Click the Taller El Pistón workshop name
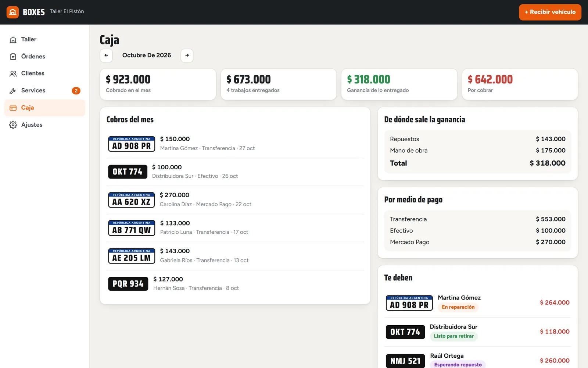The height and width of the screenshot is (368, 588). click(67, 11)
